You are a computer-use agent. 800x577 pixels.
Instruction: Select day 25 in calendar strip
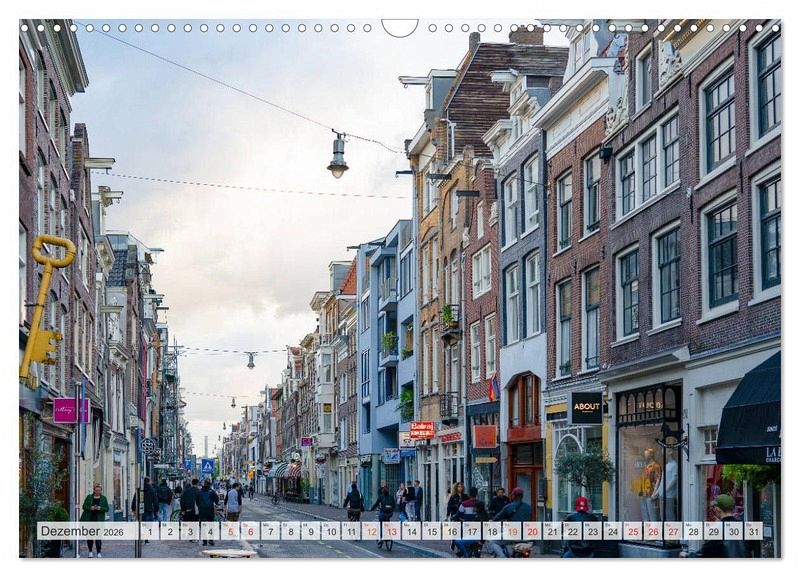[632, 531]
